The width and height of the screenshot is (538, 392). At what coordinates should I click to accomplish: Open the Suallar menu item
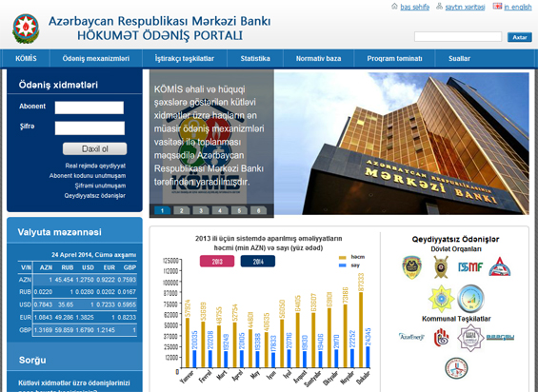coord(459,59)
